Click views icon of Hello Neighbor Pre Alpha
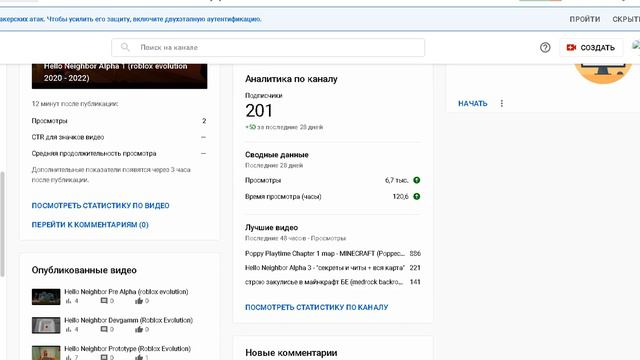This screenshot has width=640, height=360. (69, 301)
